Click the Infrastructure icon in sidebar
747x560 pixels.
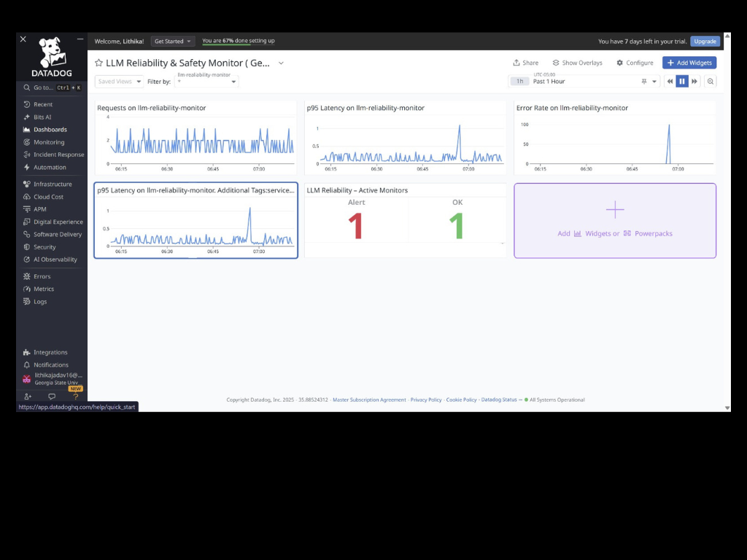[27, 184]
